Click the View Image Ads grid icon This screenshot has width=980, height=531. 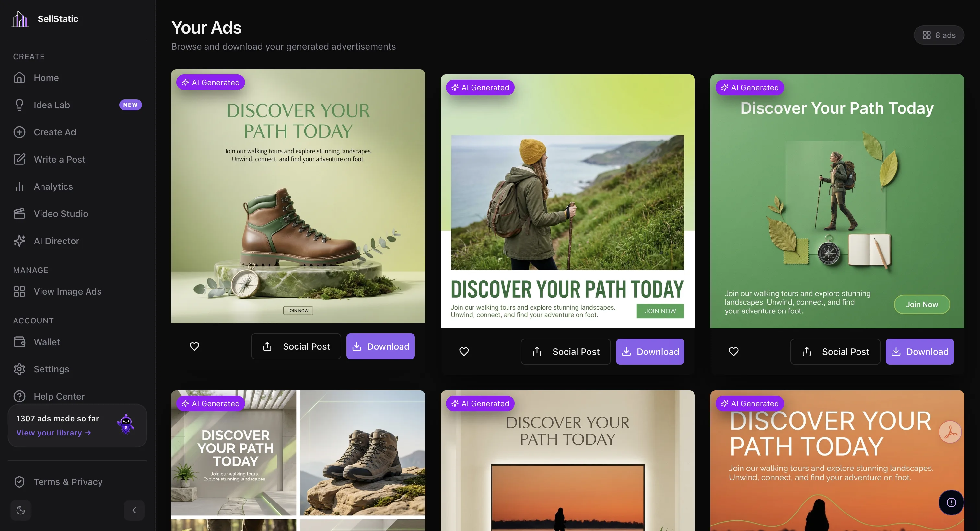(x=19, y=291)
